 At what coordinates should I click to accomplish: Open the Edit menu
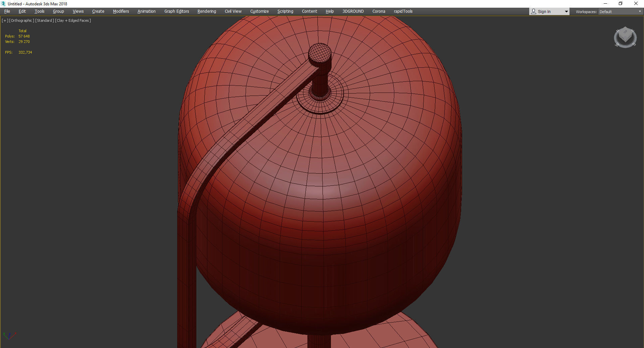click(x=22, y=11)
